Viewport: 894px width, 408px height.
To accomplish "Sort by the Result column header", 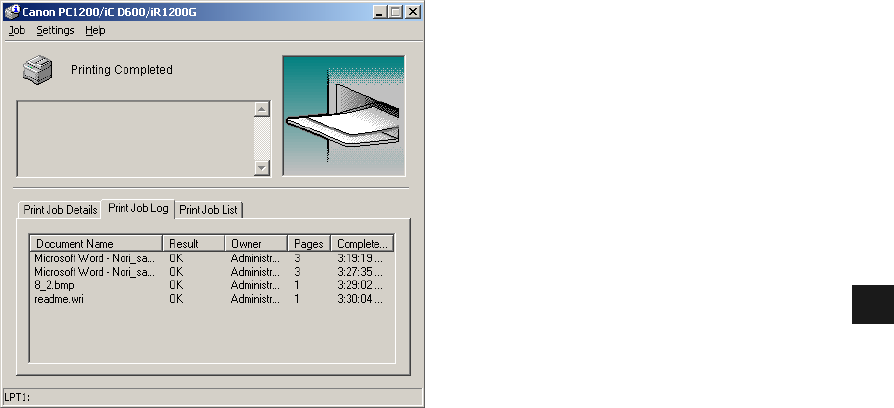I will pos(194,244).
